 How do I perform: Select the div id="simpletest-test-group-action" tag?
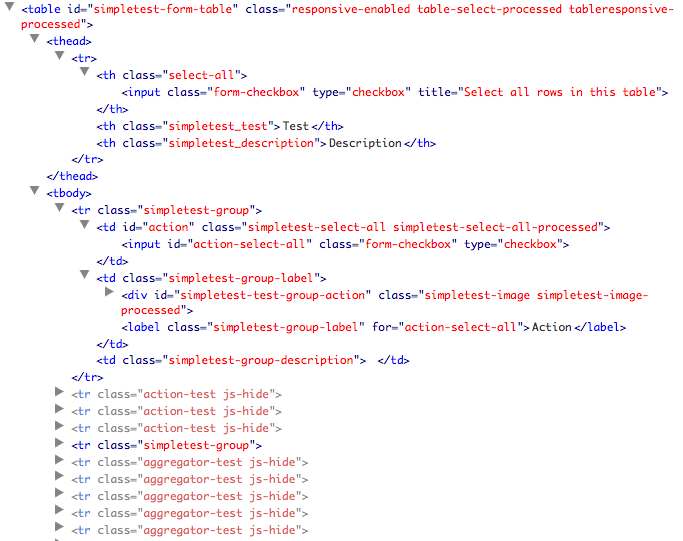pyautogui.click(x=385, y=303)
